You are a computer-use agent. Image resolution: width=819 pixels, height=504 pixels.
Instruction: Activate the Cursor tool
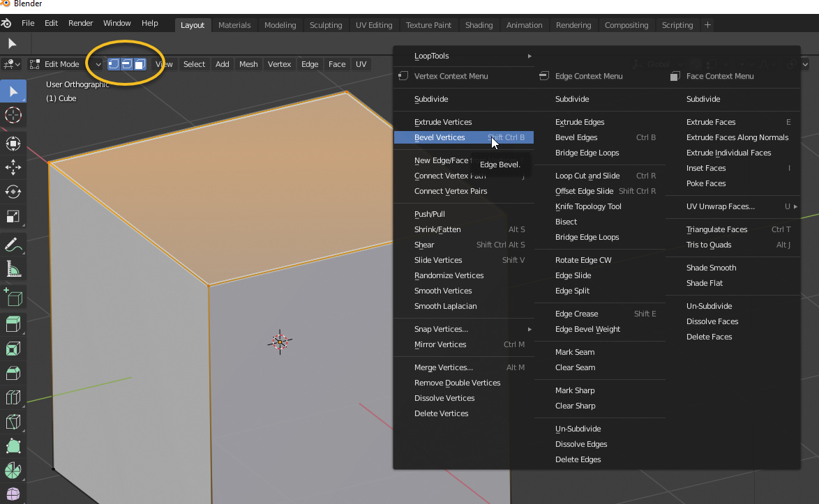pyautogui.click(x=13, y=115)
